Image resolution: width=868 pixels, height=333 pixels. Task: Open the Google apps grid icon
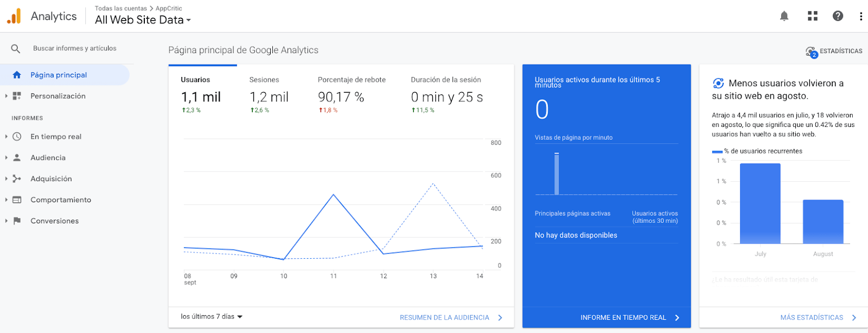(x=812, y=16)
